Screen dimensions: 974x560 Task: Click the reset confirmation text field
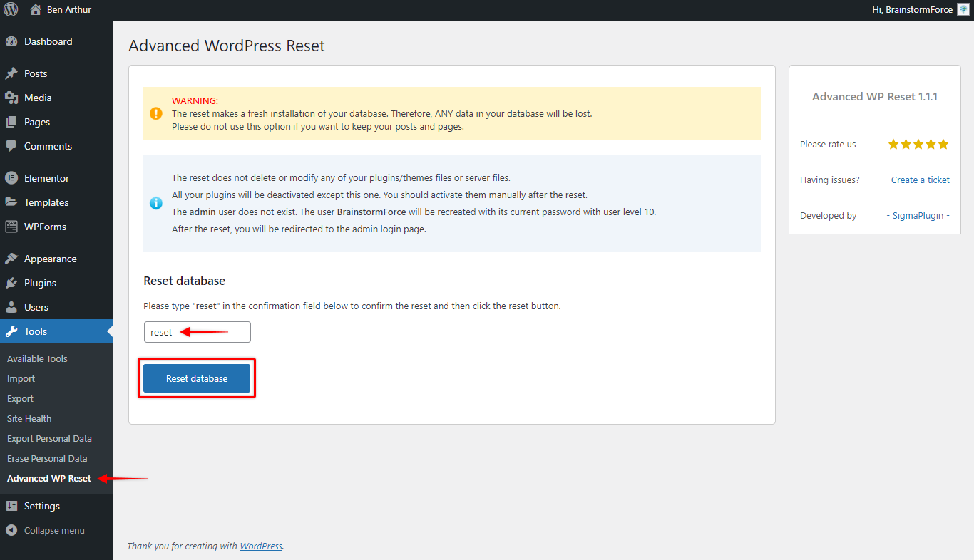coord(198,332)
